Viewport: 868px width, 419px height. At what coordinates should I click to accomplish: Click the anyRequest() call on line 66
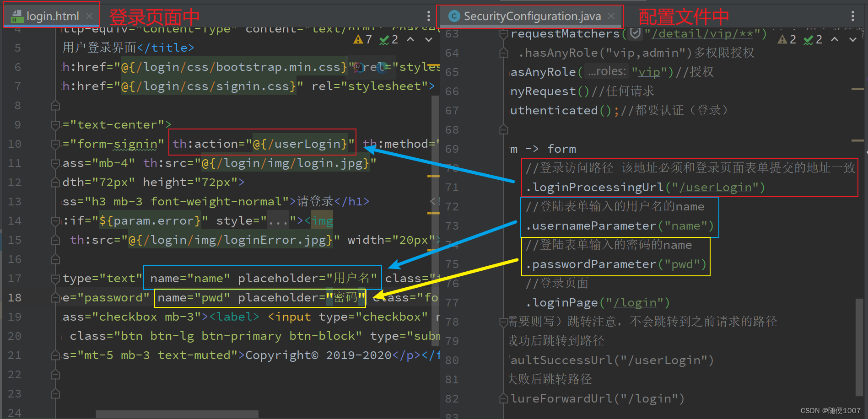(550, 91)
